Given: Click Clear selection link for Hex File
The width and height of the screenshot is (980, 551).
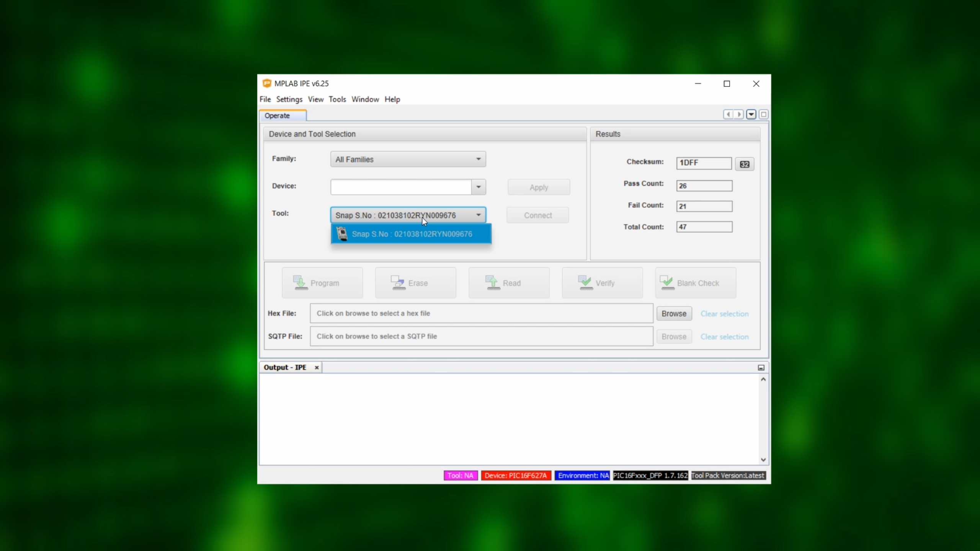Looking at the screenshot, I should [x=724, y=313].
